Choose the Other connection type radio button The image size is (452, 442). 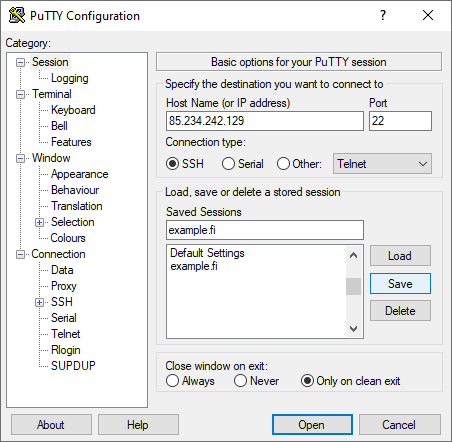283,164
